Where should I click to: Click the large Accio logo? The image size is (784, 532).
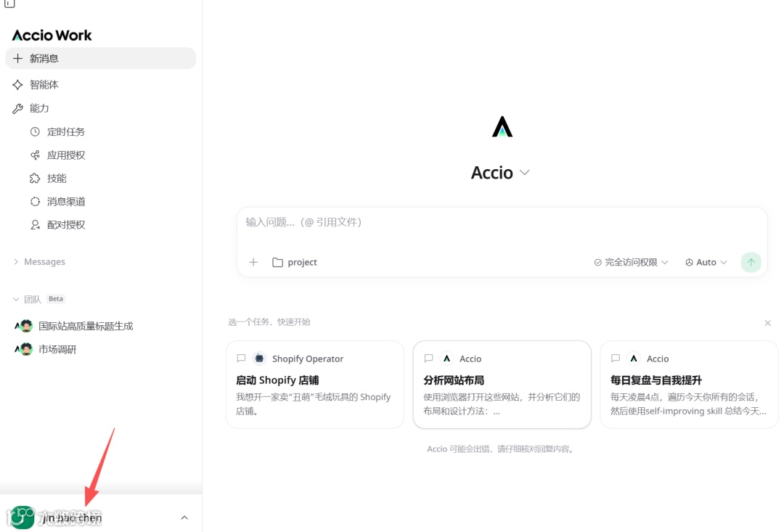pos(502,126)
